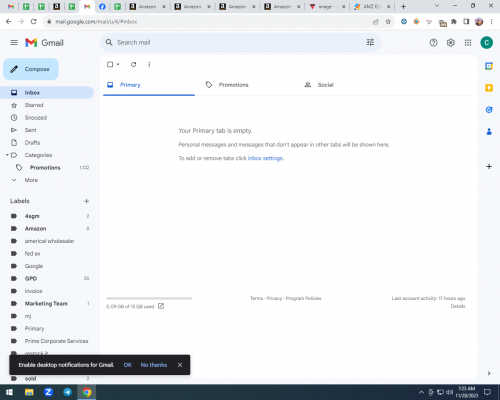Click the Compose button
500x400 pixels.
(x=31, y=69)
